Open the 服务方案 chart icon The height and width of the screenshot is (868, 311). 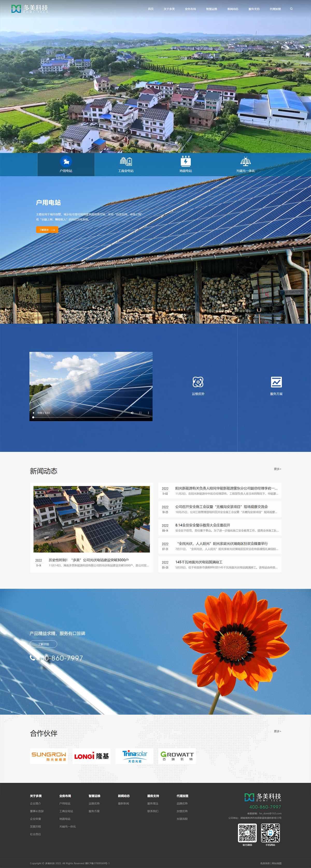tap(276, 382)
